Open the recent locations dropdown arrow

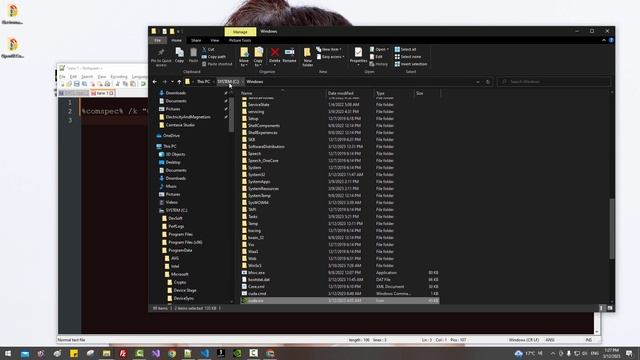point(172,82)
